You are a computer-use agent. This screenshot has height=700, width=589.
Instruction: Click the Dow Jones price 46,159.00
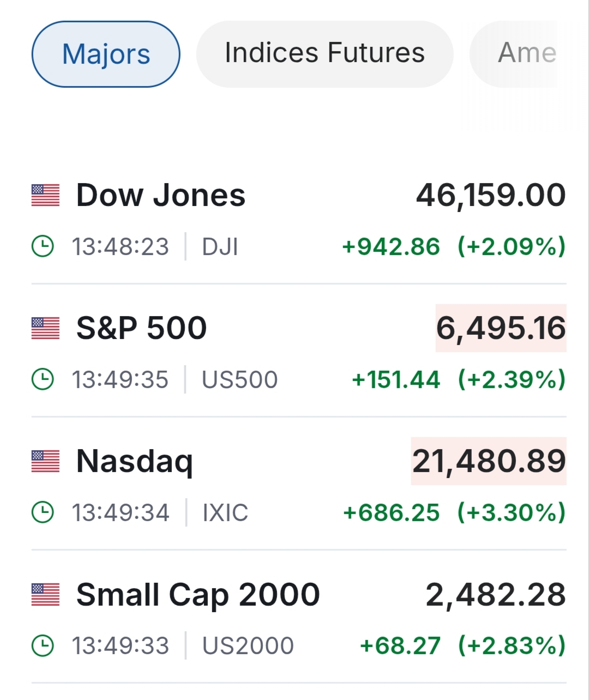491,195
